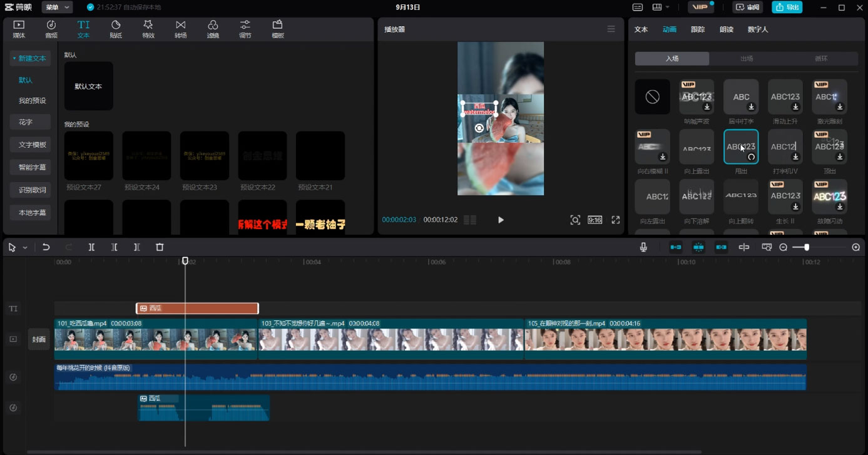Click the timeline zoom slider handle
Image resolution: width=868 pixels, height=455 pixels.
807,247
